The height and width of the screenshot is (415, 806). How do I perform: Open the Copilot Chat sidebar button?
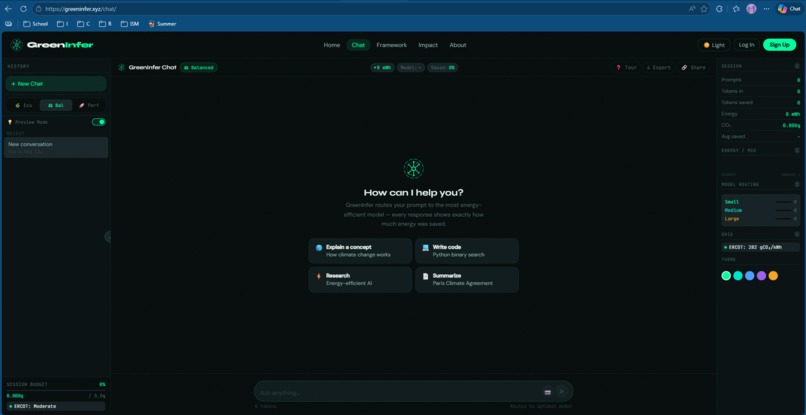(790, 9)
